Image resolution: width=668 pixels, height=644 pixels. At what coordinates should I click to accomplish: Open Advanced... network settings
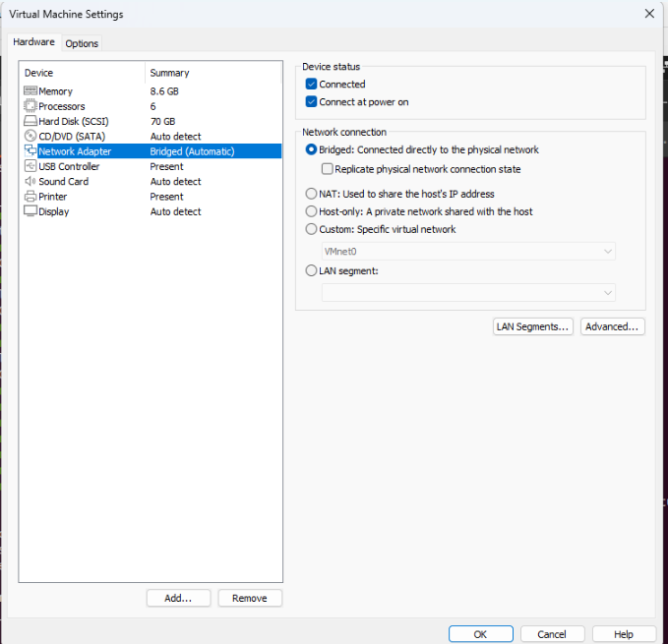pyautogui.click(x=612, y=326)
